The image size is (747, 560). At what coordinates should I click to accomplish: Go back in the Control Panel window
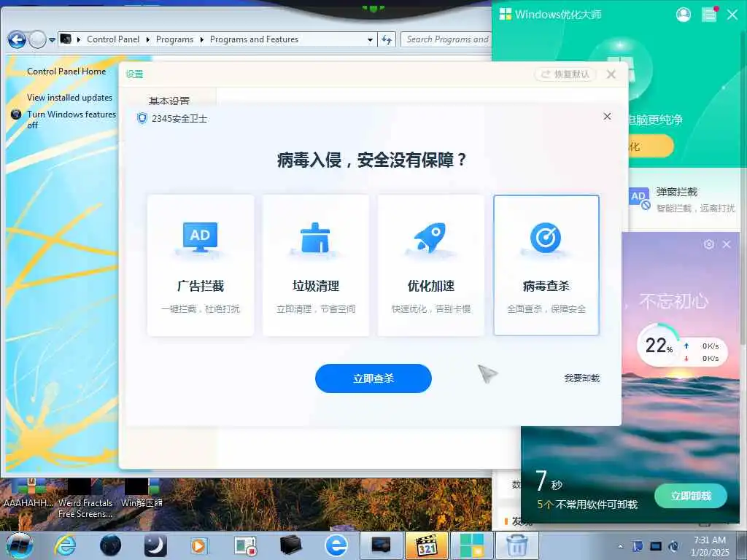tap(17, 39)
